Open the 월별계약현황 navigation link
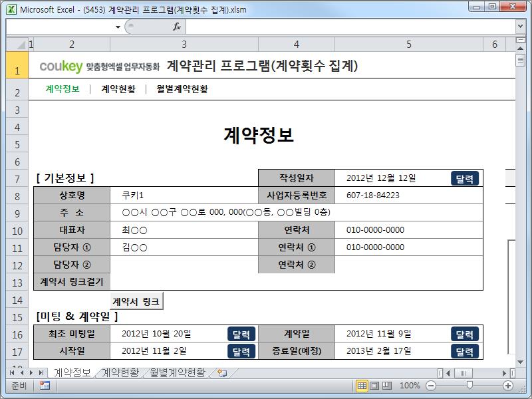The height and width of the screenshot is (399, 532). (x=182, y=89)
